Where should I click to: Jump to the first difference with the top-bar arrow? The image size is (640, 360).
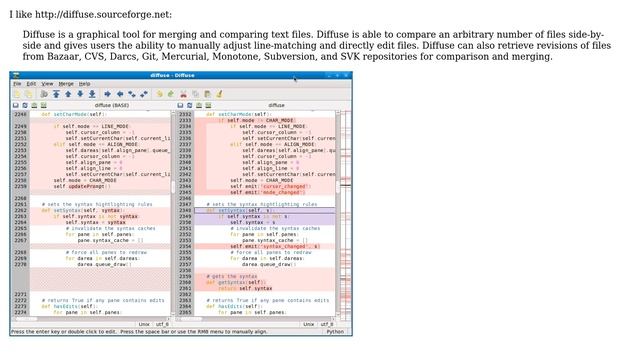(x=56, y=94)
